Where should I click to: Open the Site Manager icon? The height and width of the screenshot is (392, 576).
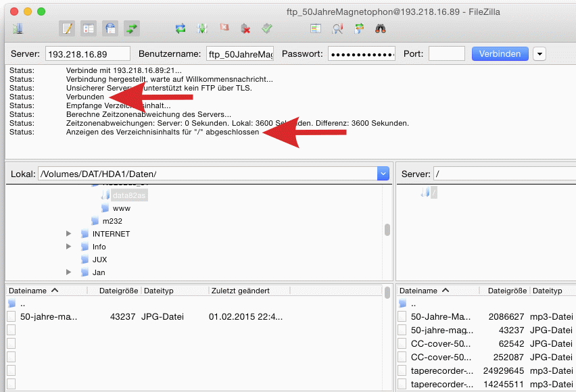18,28
